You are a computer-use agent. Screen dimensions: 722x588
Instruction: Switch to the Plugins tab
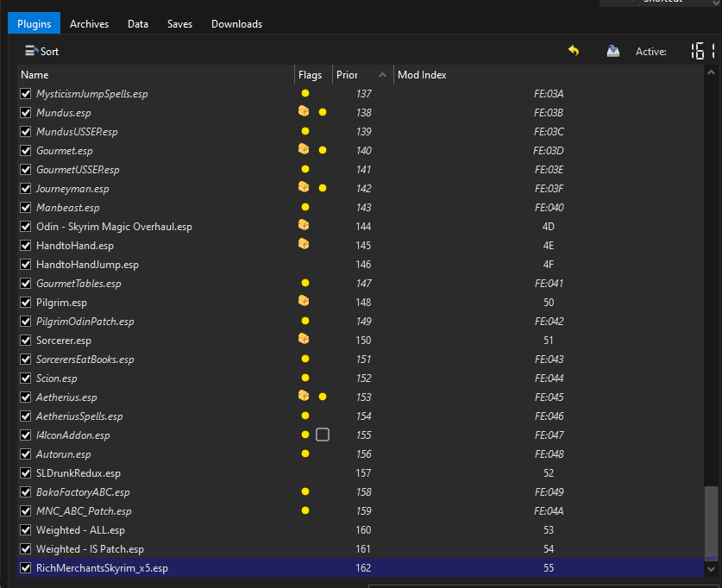coord(35,24)
